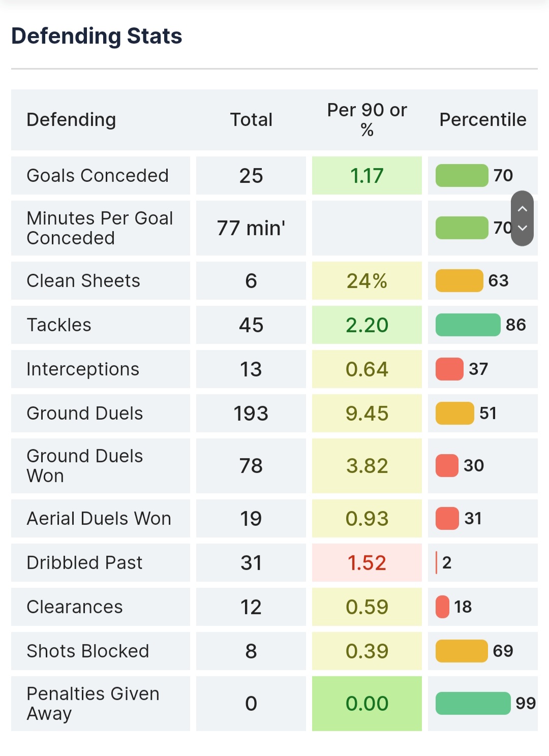Tap the scroll down chevron arrow

pyautogui.click(x=522, y=228)
